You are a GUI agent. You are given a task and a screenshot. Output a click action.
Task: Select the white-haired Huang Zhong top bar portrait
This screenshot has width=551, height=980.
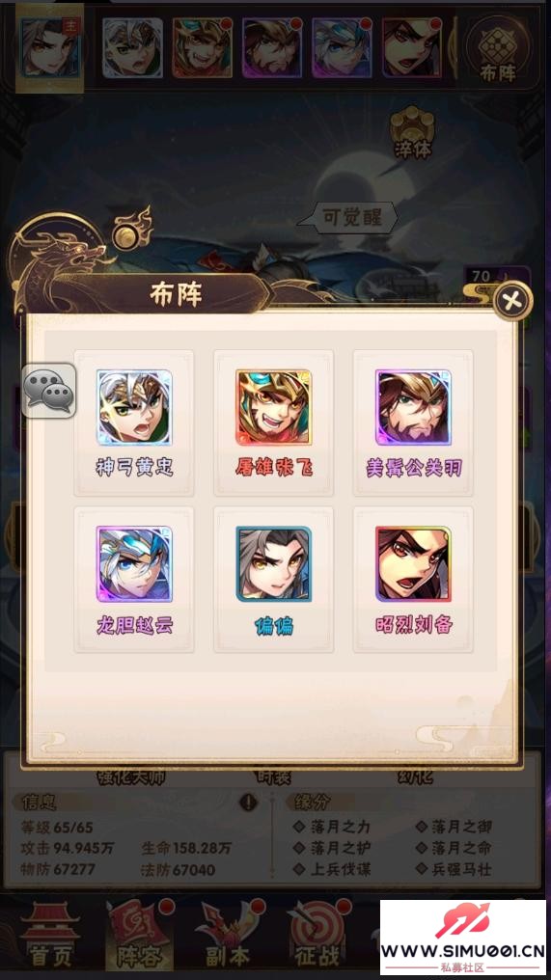tap(132, 47)
